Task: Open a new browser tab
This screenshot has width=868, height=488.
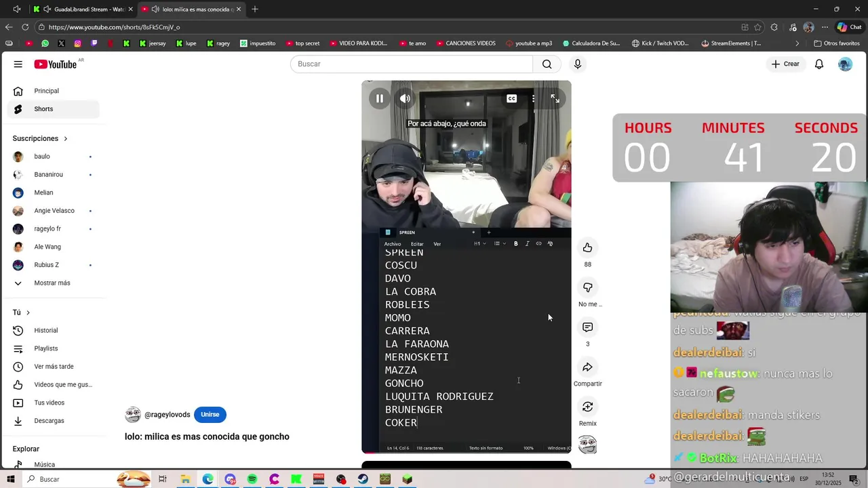Action: tap(255, 9)
